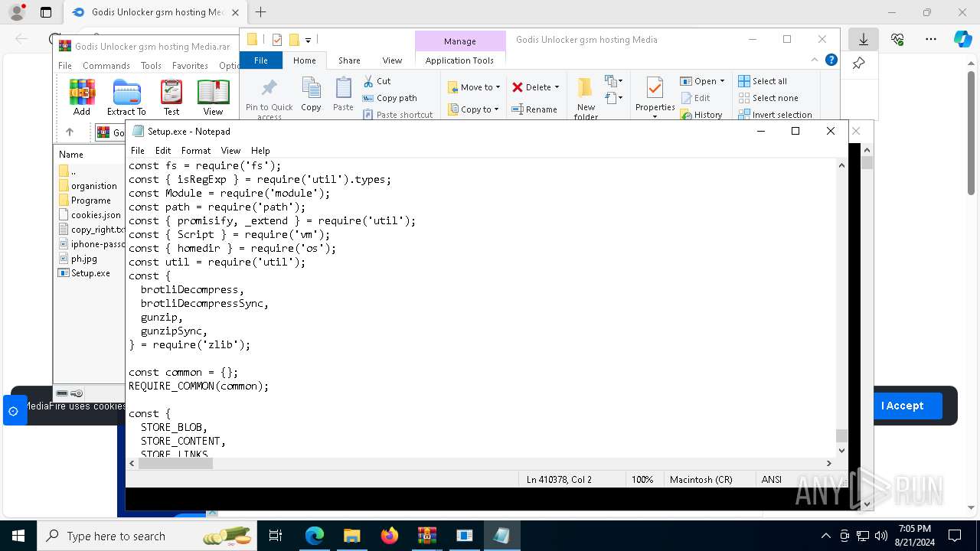The width and height of the screenshot is (980, 551).
Task: Click Copy path in Explorer ribbon
Action: [390, 98]
